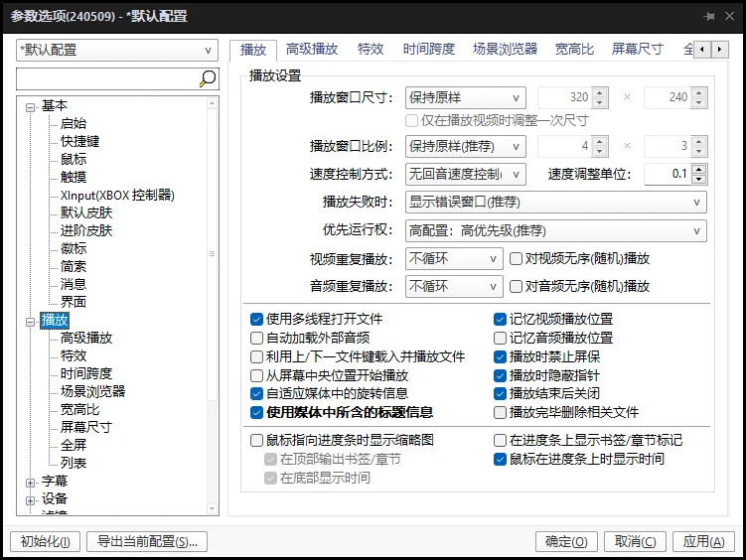Image resolution: width=746 pixels, height=560 pixels.
Task: Switch to 高级播放 tab
Action: tap(312, 49)
